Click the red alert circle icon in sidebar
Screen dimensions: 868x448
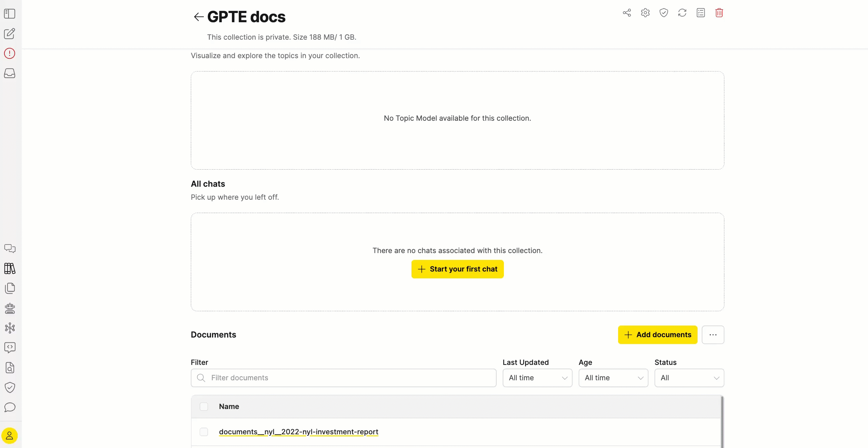click(x=10, y=53)
